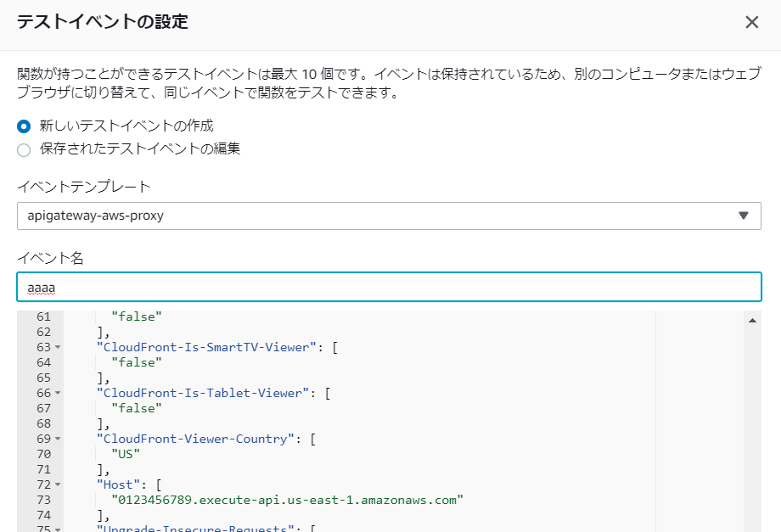The width and height of the screenshot is (781, 532).
Task: Collapse the Upgrade-Insecure-Requests array
Action: tap(57, 527)
